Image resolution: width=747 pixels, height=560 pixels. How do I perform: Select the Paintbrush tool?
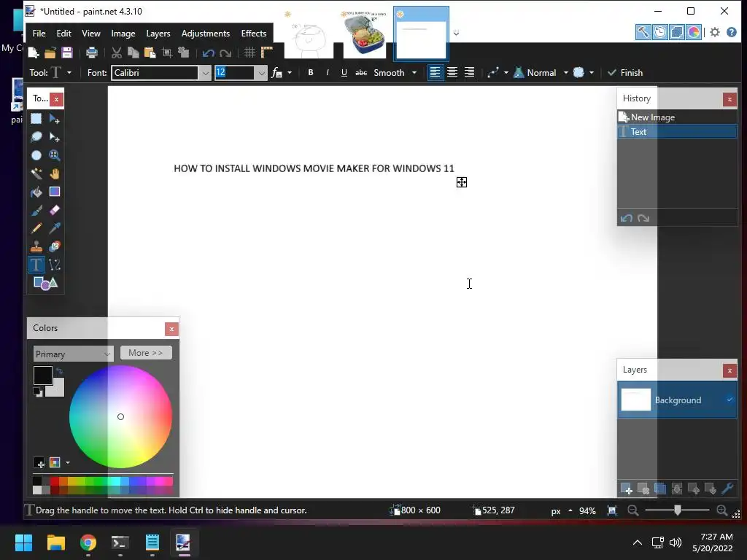(x=36, y=210)
